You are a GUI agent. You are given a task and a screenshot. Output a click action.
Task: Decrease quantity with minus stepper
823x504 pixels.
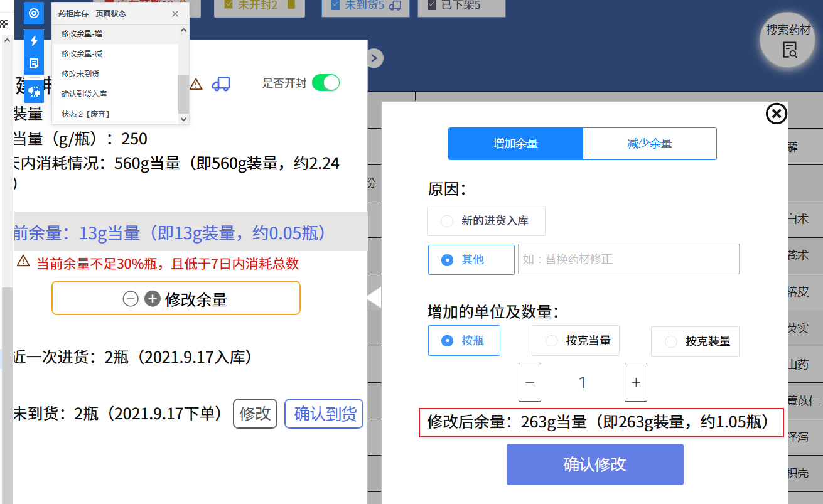pos(530,382)
